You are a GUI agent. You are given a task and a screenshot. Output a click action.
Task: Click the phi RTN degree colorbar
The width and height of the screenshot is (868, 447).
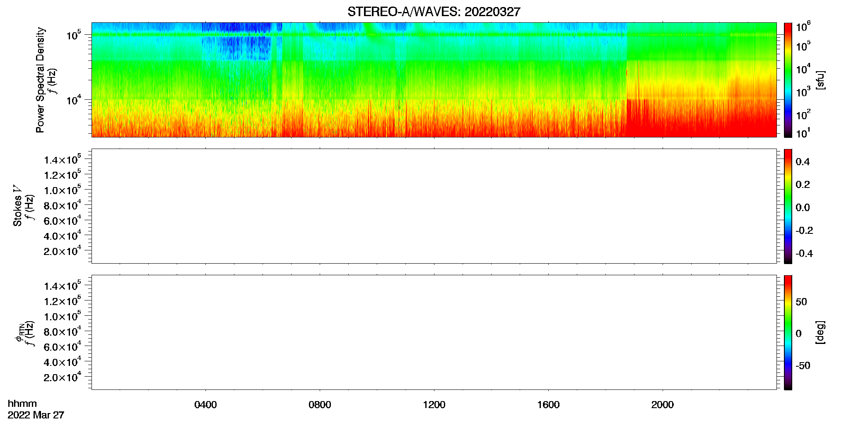pyautogui.click(x=788, y=332)
